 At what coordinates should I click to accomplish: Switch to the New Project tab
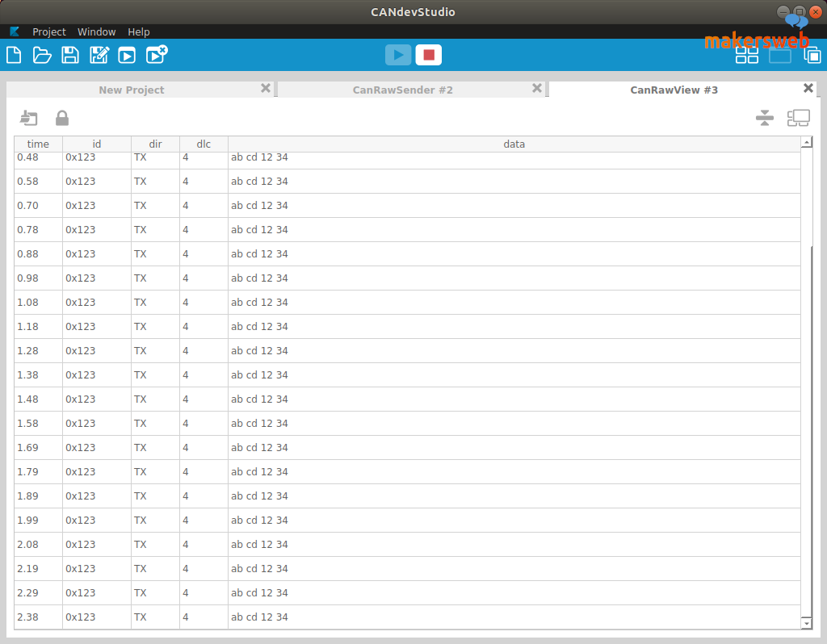pyautogui.click(x=131, y=90)
